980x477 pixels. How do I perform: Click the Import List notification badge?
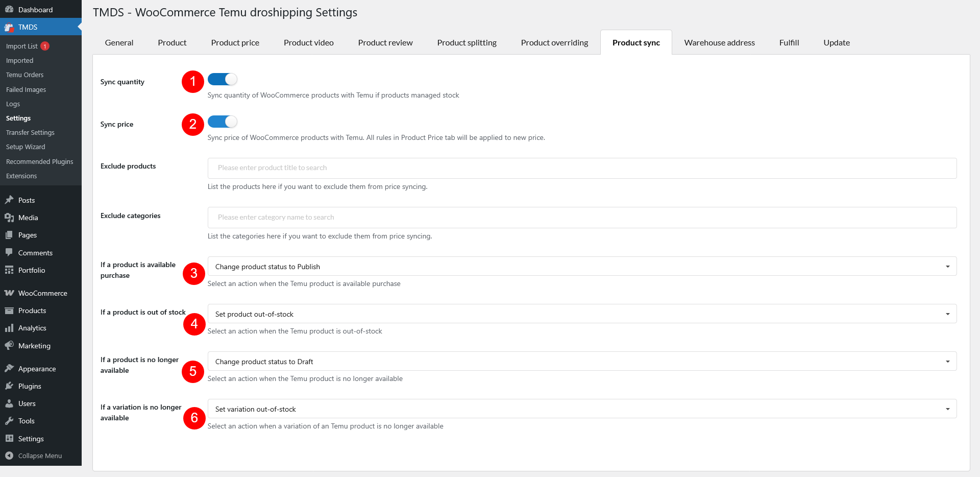[45, 46]
